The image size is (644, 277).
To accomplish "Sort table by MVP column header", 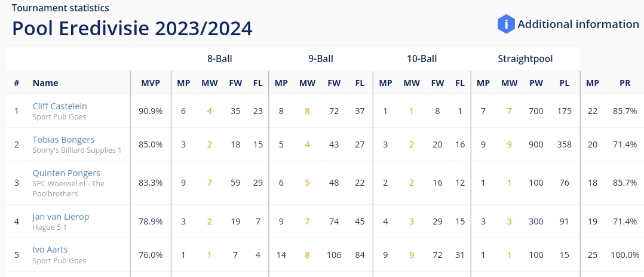I will [x=151, y=83].
